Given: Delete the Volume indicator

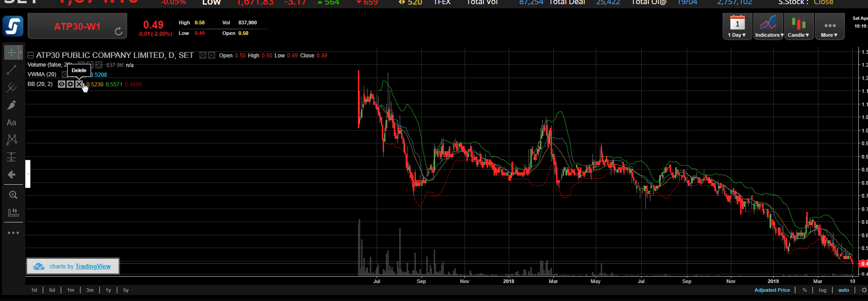Looking at the screenshot, I should [99, 65].
